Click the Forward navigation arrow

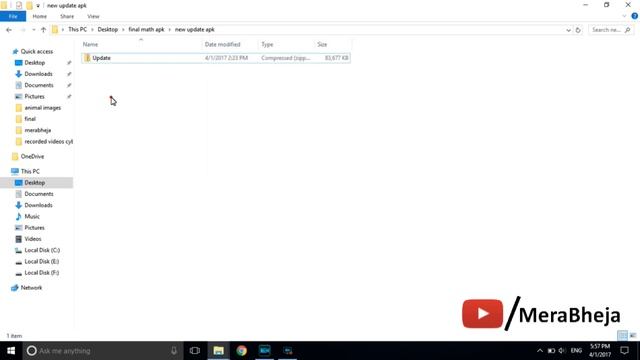23,30
